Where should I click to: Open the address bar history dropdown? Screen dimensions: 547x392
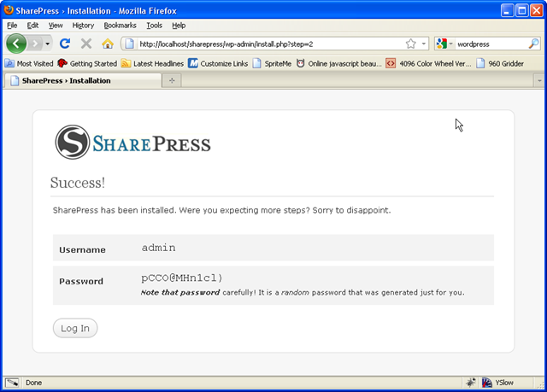tap(424, 44)
